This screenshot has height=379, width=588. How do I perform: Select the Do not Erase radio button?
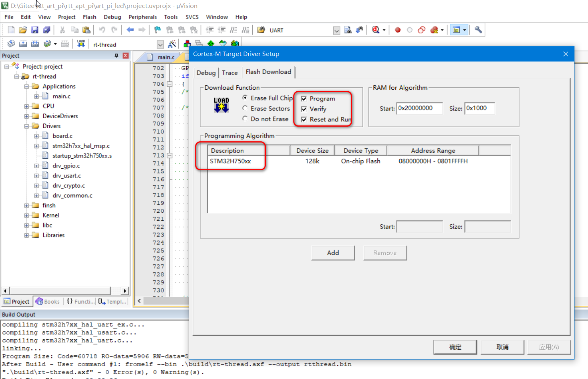coord(245,118)
